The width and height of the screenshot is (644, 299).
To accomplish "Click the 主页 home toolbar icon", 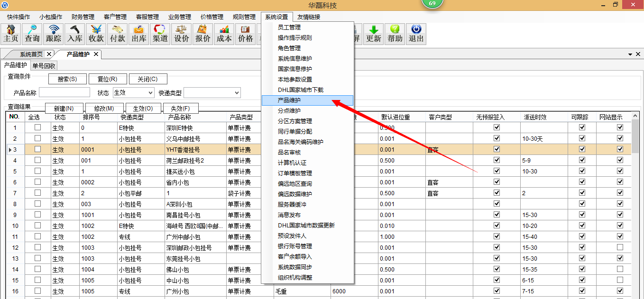I will pos(11,34).
